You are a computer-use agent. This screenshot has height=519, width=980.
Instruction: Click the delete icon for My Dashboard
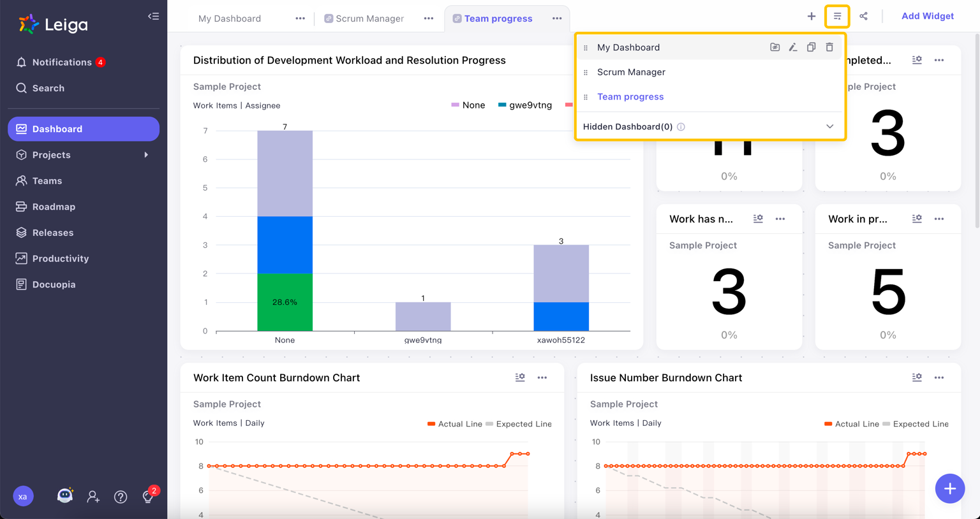point(829,47)
